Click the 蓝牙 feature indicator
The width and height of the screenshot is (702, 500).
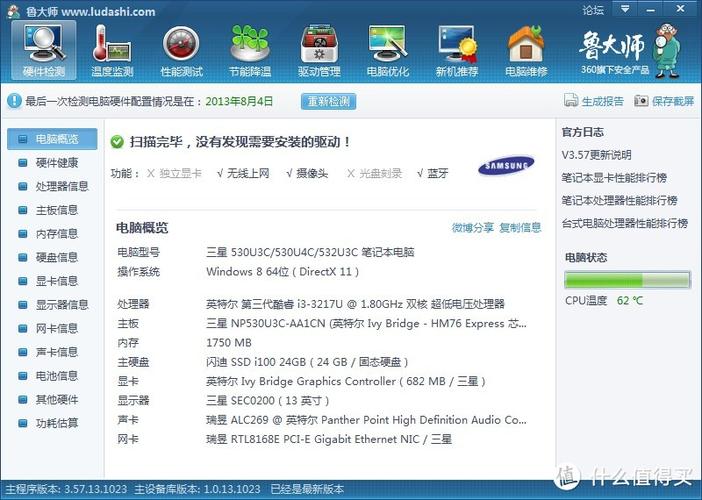click(x=432, y=173)
